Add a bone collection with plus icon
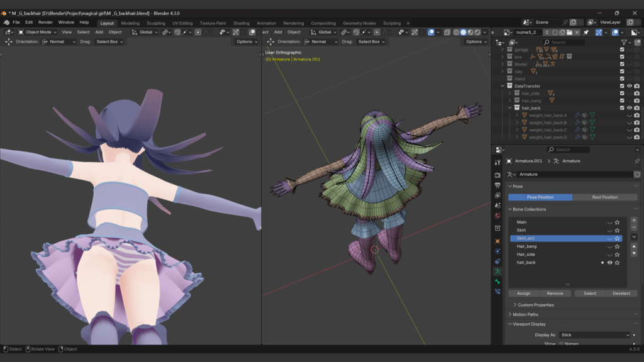Screen dimensions: 644x362 (633, 221)
